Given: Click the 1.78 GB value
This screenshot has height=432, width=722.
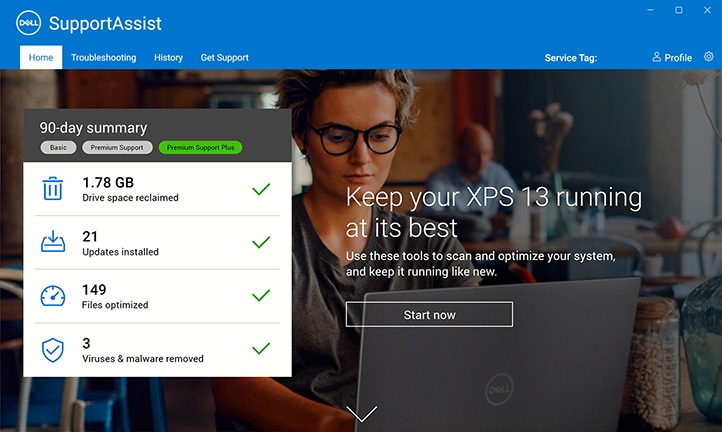Looking at the screenshot, I should 108,183.
